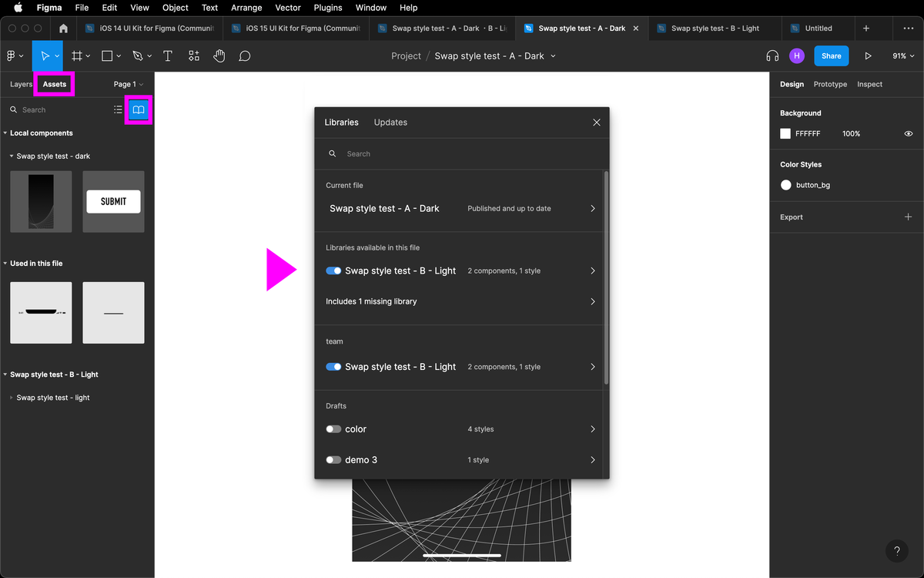The width and height of the screenshot is (924, 578).
Task: Open file name dropdown chevron in title
Action: pos(553,56)
